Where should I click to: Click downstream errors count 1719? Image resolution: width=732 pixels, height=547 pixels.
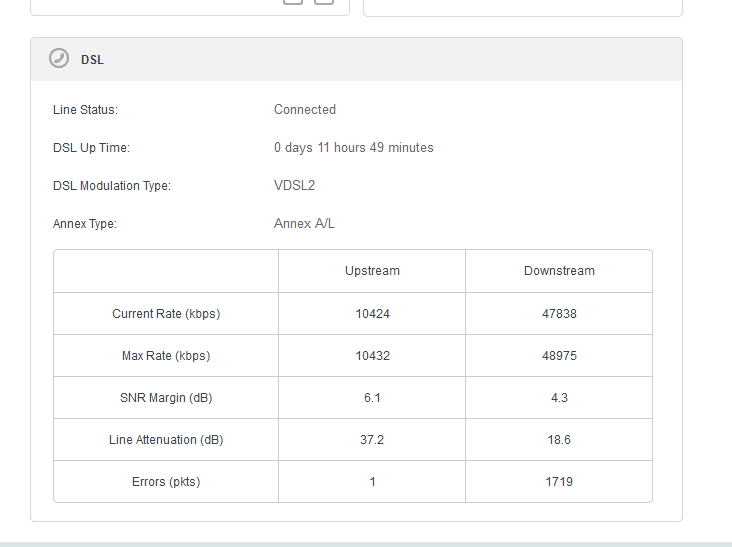(559, 482)
